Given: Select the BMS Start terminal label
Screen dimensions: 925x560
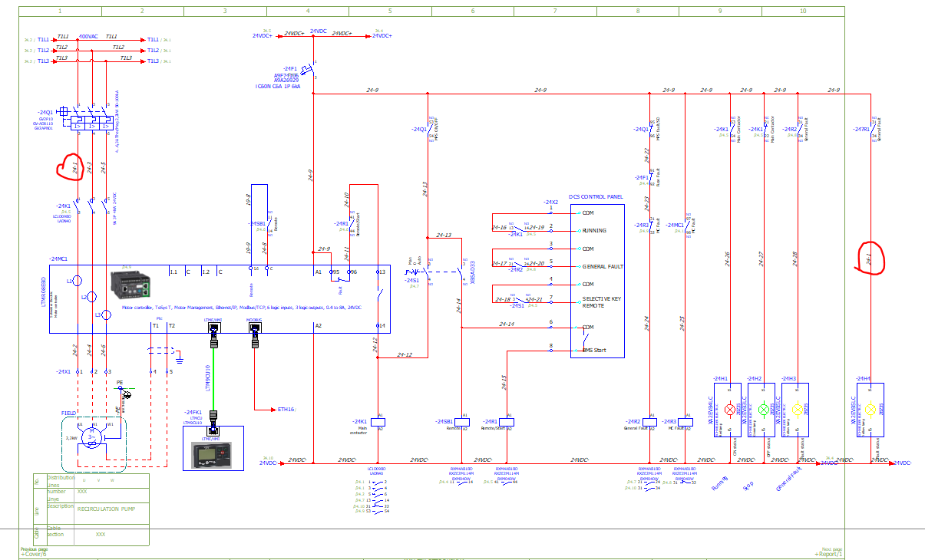Looking at the screenshot, I should tap(595, 350).
